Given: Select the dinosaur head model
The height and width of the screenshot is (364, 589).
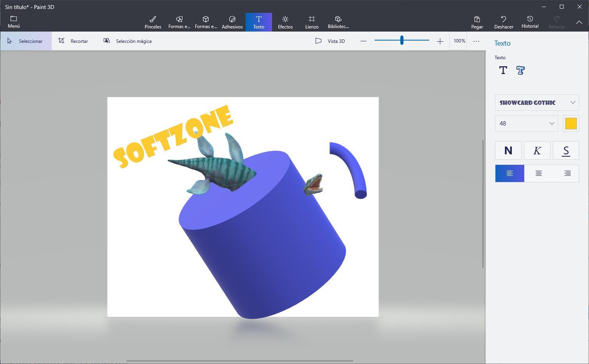Looking at the screenshot, I should [313, 185].
